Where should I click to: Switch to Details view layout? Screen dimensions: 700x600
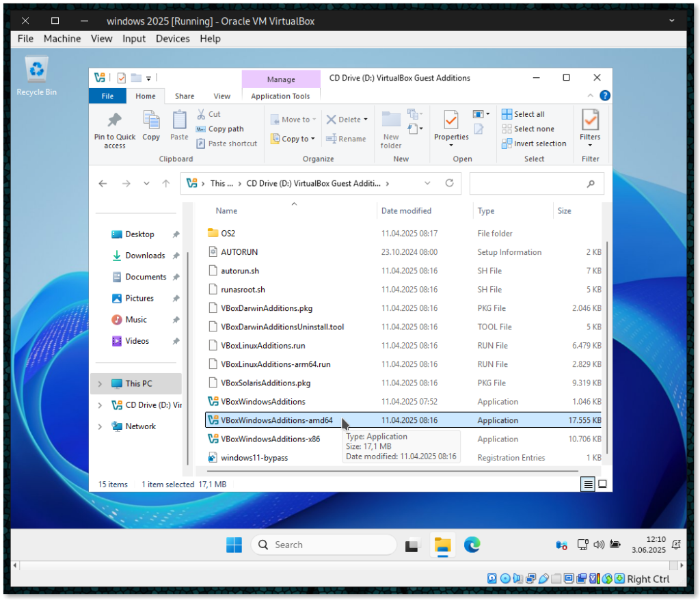(x=589, y=484)
